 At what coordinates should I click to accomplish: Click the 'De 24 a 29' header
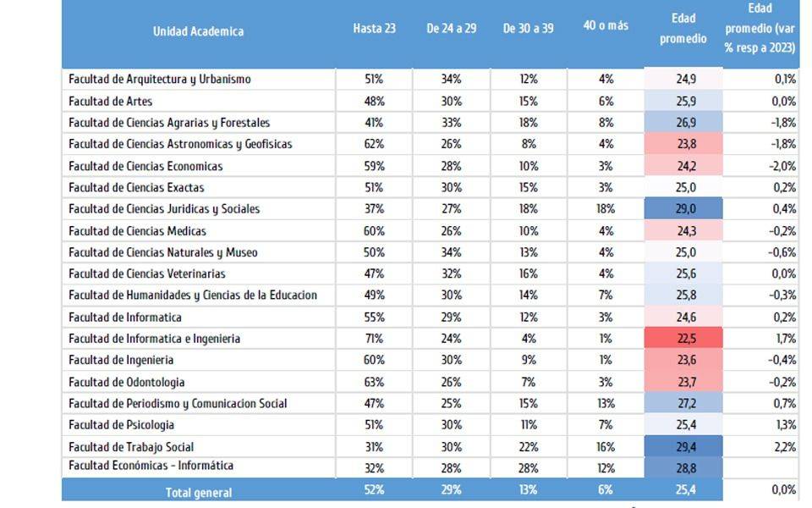pos(451,28)
